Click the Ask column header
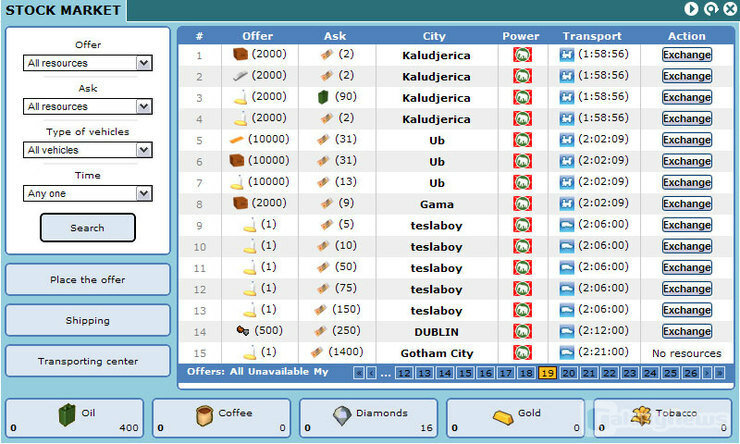 (x=335, y=36)
